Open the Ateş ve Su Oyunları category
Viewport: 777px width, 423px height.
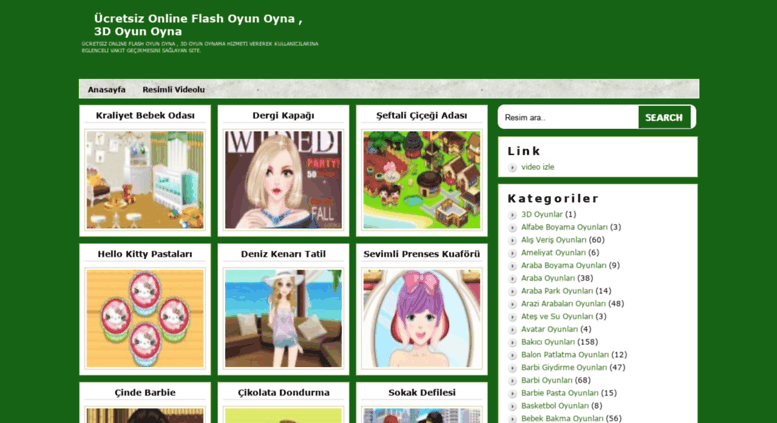pos(557,317)
